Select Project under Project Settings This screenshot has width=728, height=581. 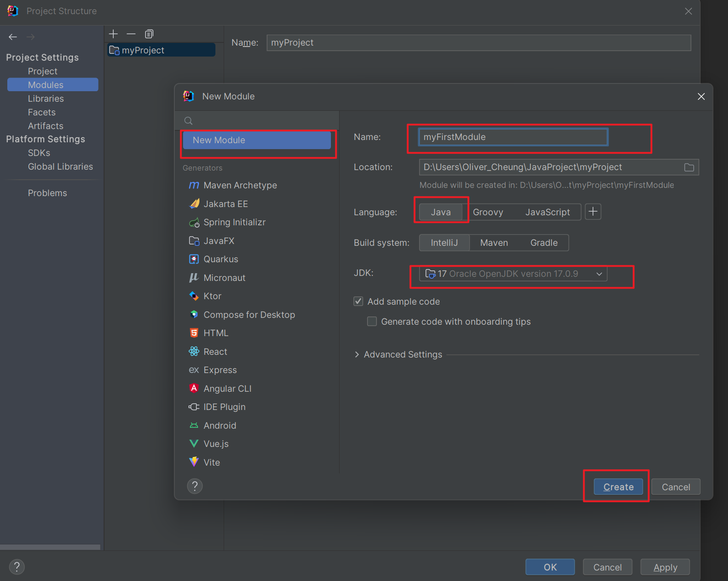pos(42,71)
